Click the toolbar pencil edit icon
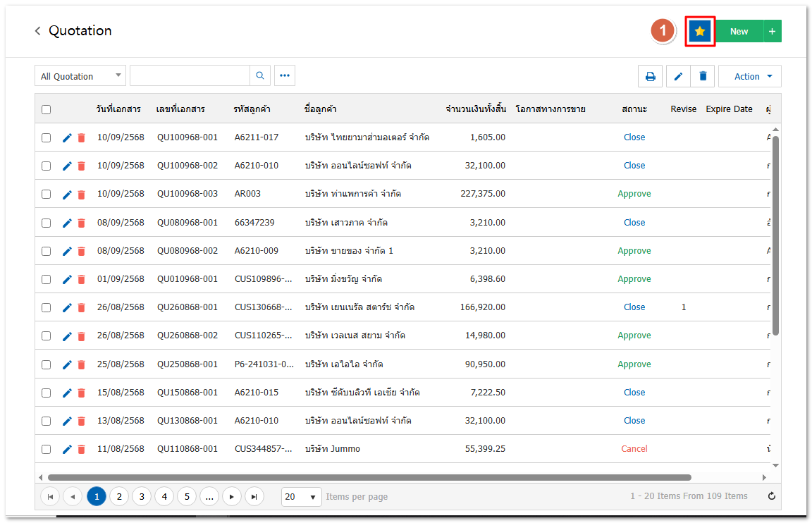This screenshot has width=812, height=523. click(678, 77)
